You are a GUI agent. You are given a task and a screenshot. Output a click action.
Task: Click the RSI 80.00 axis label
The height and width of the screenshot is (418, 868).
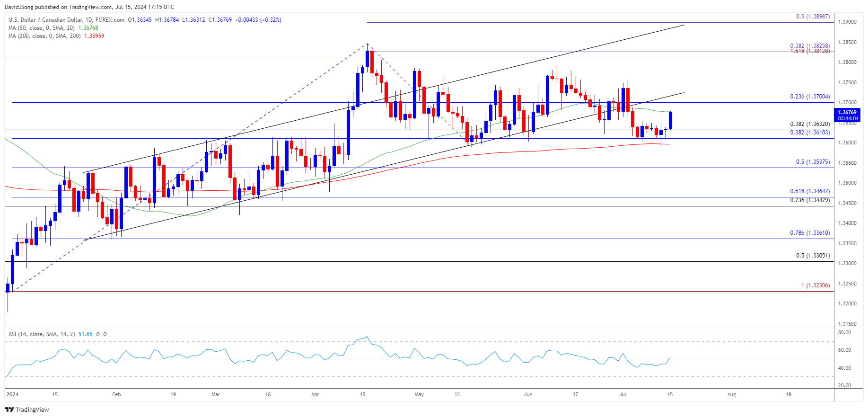click(x=845, y=333)
